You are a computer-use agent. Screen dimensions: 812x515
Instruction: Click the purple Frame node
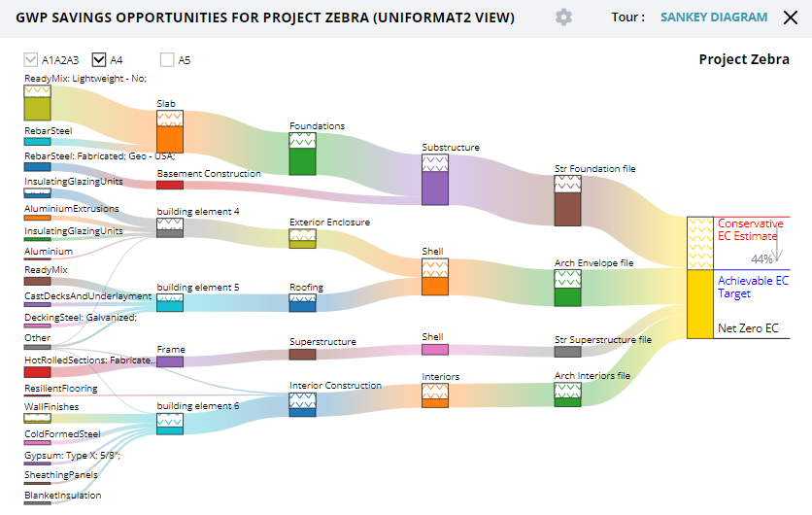click(x=170, y=361)
